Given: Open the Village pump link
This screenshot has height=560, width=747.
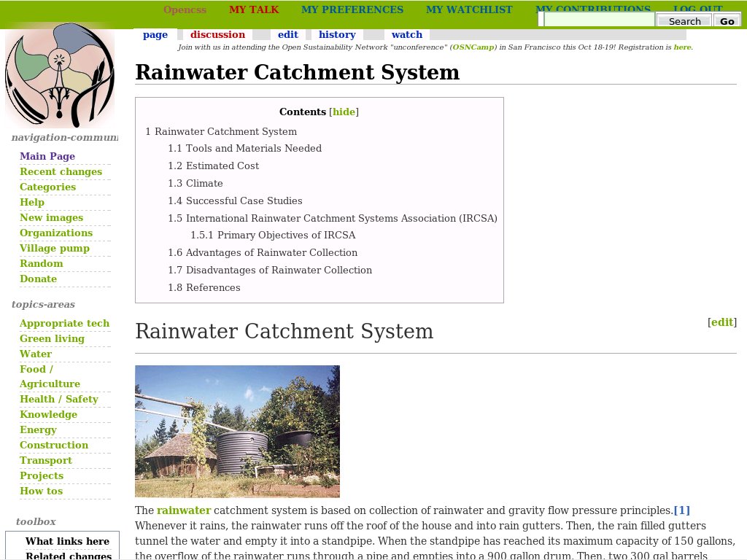Looking at the screenshot, I should pyautogui.click(x=55, y=248).
